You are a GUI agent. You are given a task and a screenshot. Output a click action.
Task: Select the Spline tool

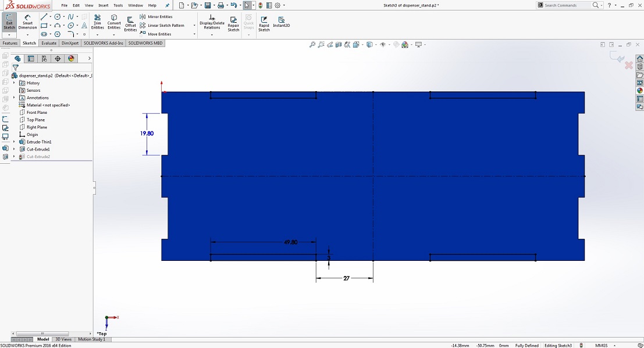click(70, 17)
